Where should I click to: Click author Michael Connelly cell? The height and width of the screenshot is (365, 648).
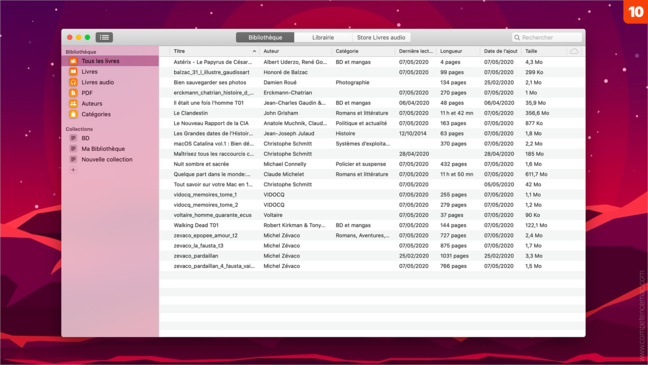(x=285, y=164)
